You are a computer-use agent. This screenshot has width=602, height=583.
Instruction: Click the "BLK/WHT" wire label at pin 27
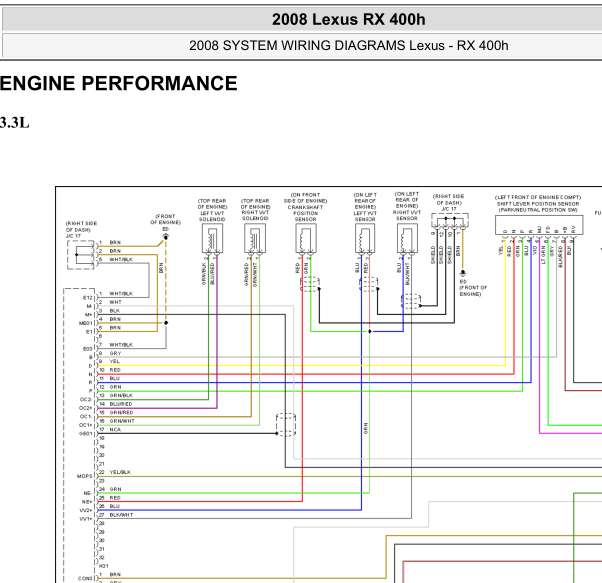pos(121,515)
